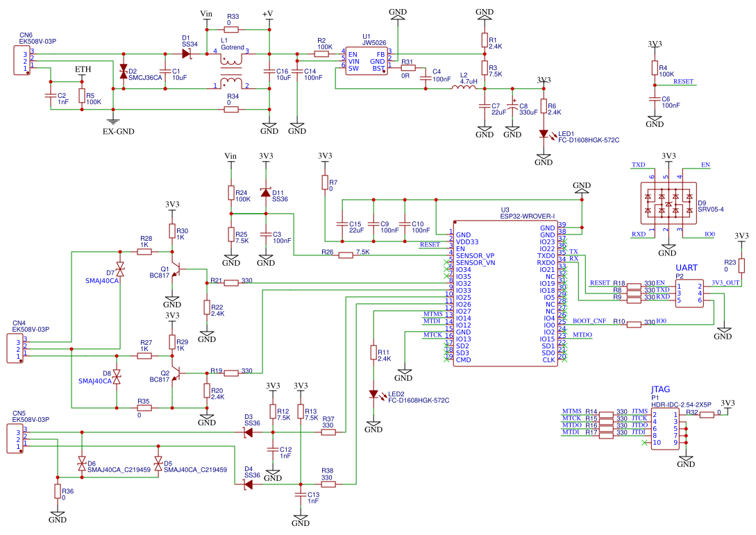Click the "EX-GND" label text

pos(119,132)
